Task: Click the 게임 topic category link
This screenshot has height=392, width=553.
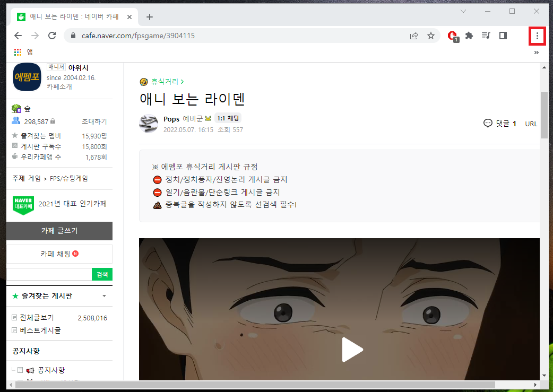Action: 34,178
